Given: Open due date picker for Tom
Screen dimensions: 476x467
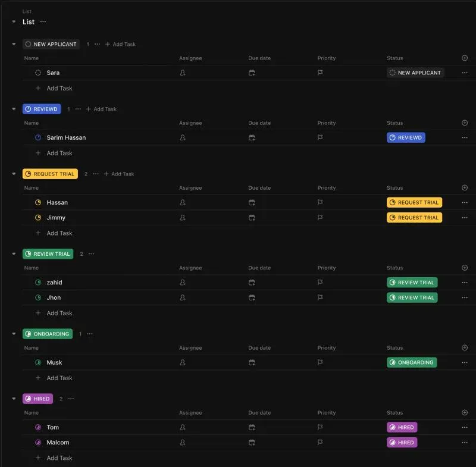Looking at the screenshot, I should pos(252,428).
